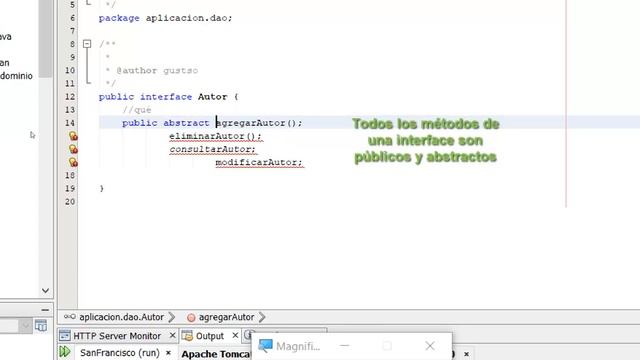Expand the arrow after aplicacion.dao.Autor breadcrumb
This screenshot has width=640, height=360.
(172, 317)
